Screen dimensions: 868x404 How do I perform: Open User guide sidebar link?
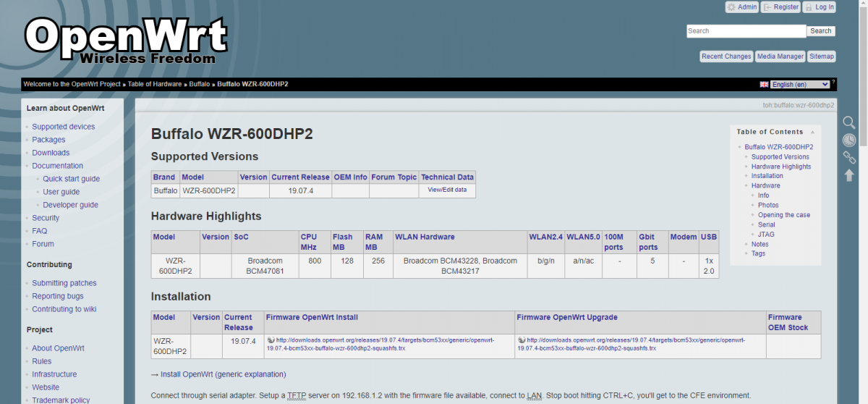pos(61,192)
